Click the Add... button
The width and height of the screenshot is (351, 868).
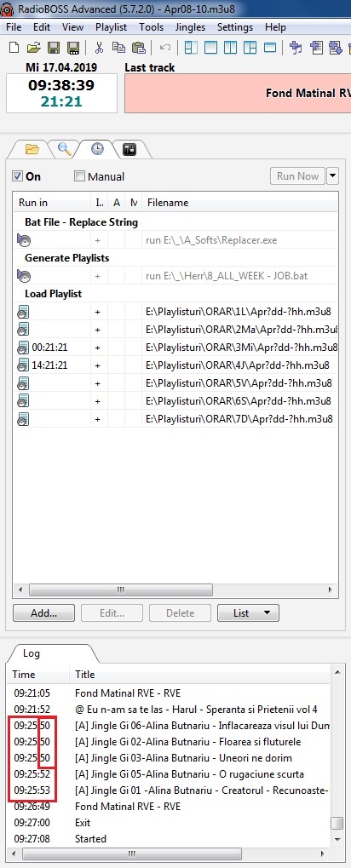coord(43,612)
